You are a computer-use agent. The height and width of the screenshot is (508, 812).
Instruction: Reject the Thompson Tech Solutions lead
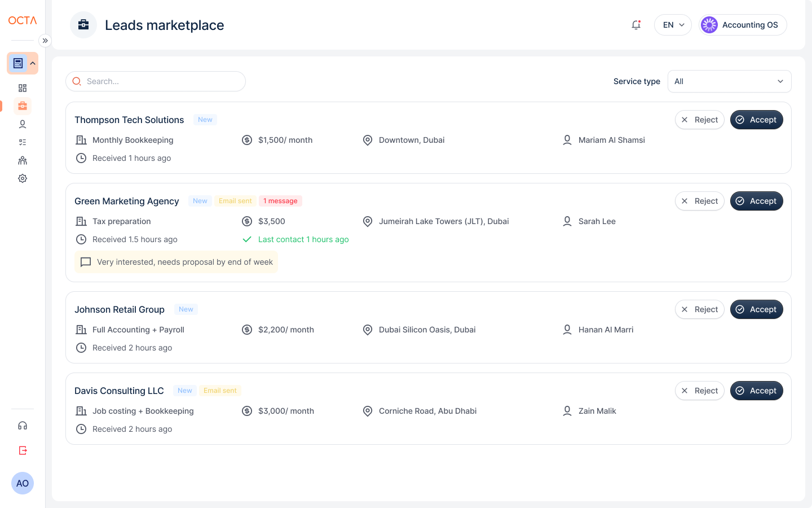coord(700,120)
